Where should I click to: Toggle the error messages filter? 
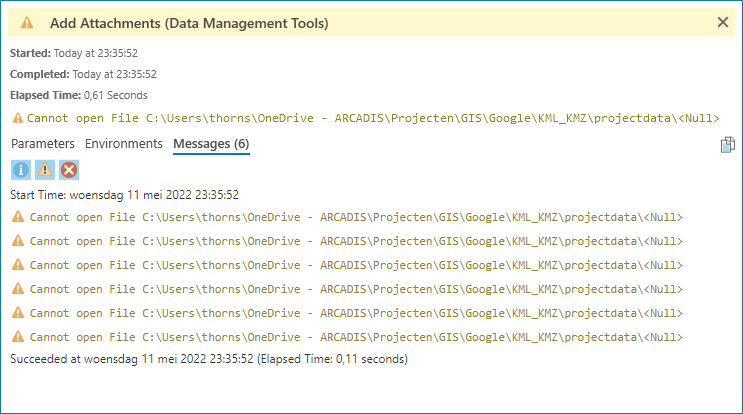pos(69,170)
